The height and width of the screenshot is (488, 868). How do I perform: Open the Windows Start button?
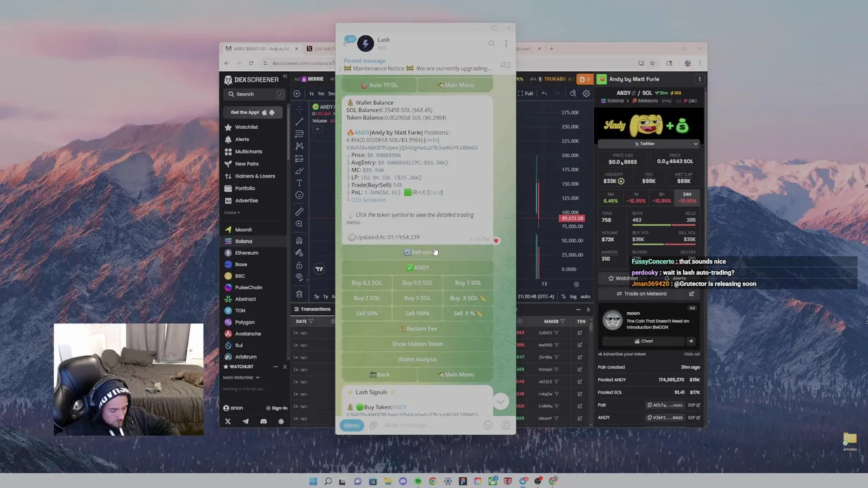[x=313, y=481]
